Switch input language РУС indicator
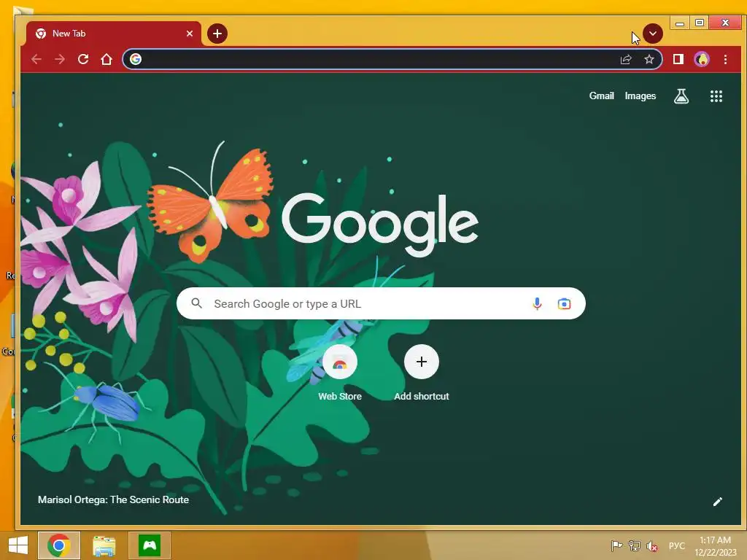The height and width of the screenshot is (560, 747). click(676, 545)
